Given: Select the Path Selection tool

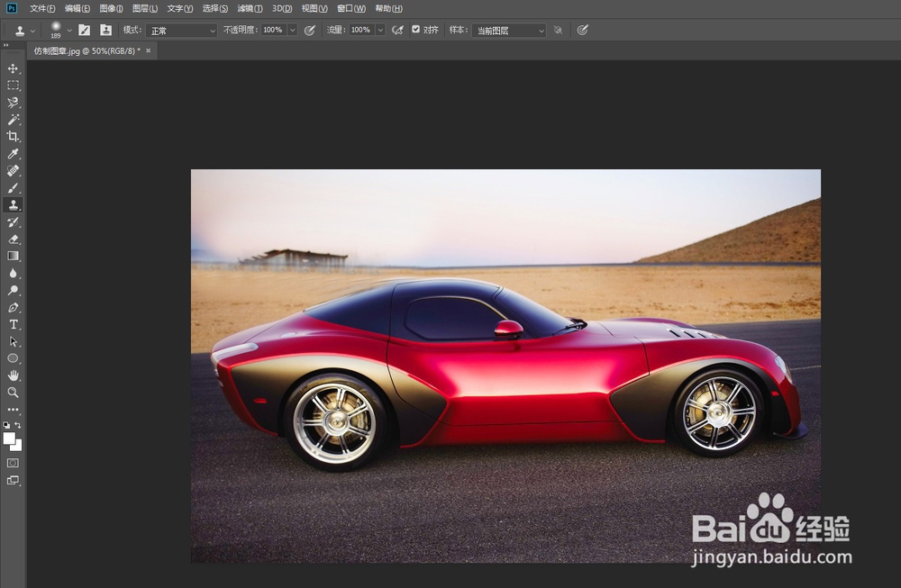Looking at the screenshot, I should (x=14, y=341).
